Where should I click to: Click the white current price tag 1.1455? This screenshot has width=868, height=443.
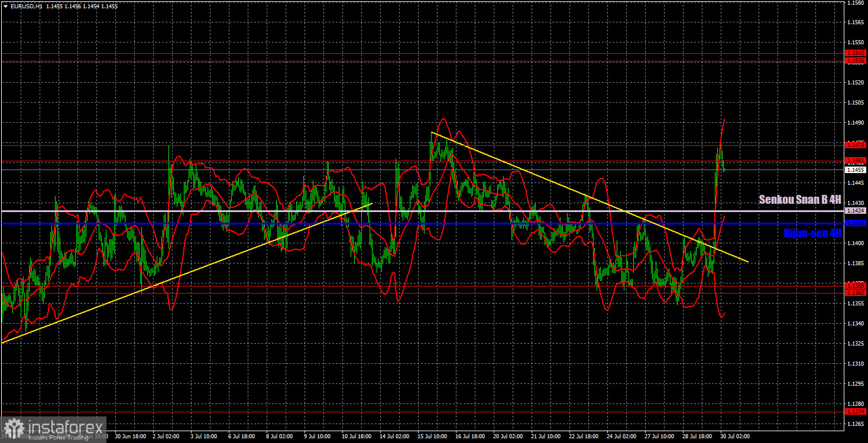[x=856, y=170]
